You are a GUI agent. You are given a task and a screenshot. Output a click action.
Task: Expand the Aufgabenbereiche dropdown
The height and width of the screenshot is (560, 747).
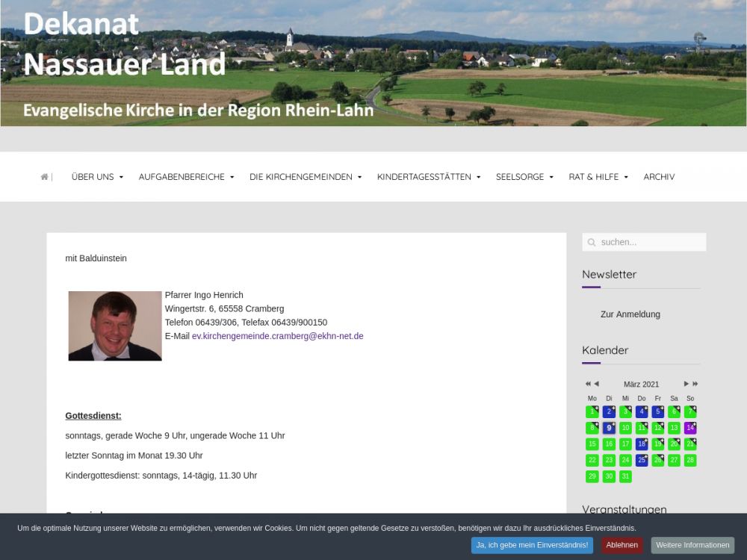point(186,177)
